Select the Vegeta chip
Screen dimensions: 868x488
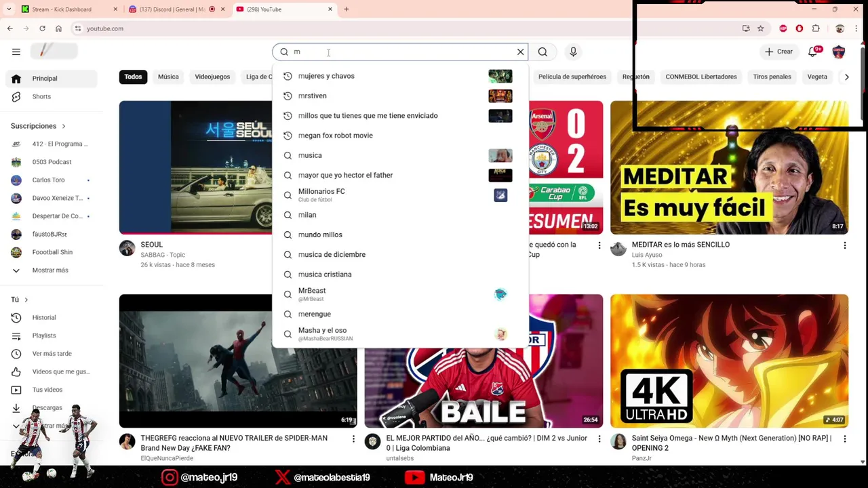[x=817, y=77]
